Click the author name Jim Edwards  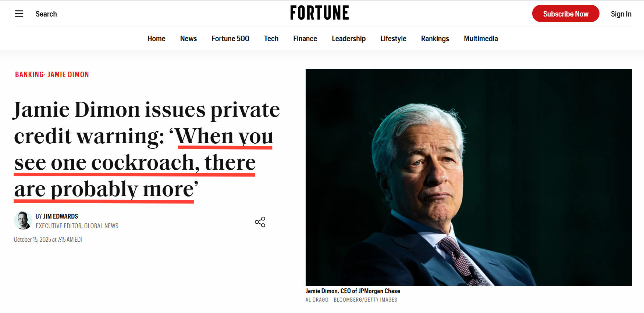[x=61, y=216]
